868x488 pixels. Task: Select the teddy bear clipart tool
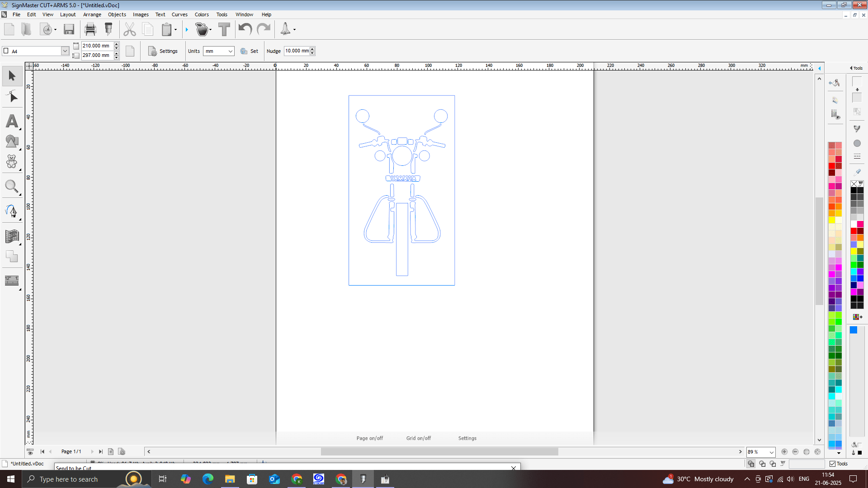pyautogui.click(x=12, y=162)
